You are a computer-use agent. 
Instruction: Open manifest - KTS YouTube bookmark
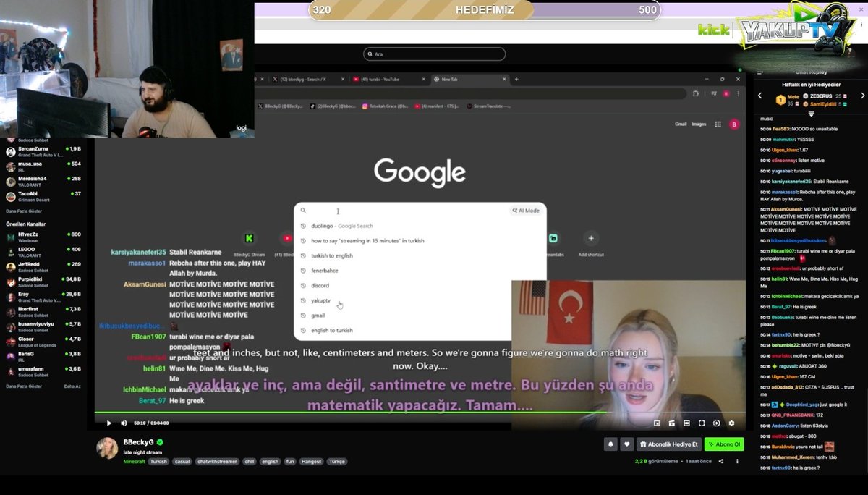(436, 106)
